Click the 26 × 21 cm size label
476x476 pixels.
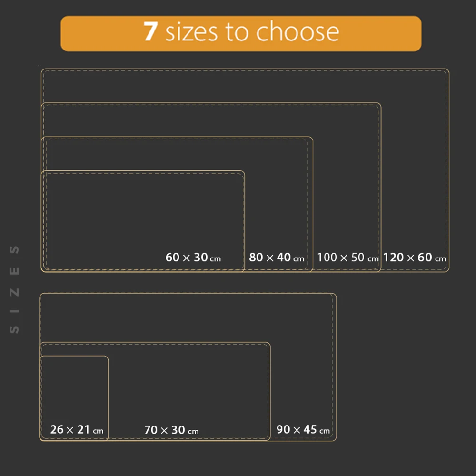pyautogui.click(x=77, y=430)
